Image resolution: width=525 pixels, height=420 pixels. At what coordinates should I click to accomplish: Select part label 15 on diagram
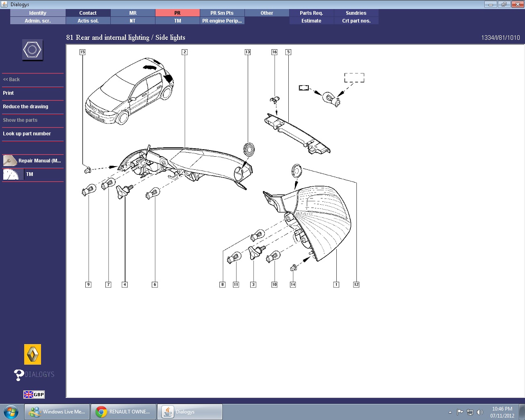pyautogui.click(x=82, y=52)
